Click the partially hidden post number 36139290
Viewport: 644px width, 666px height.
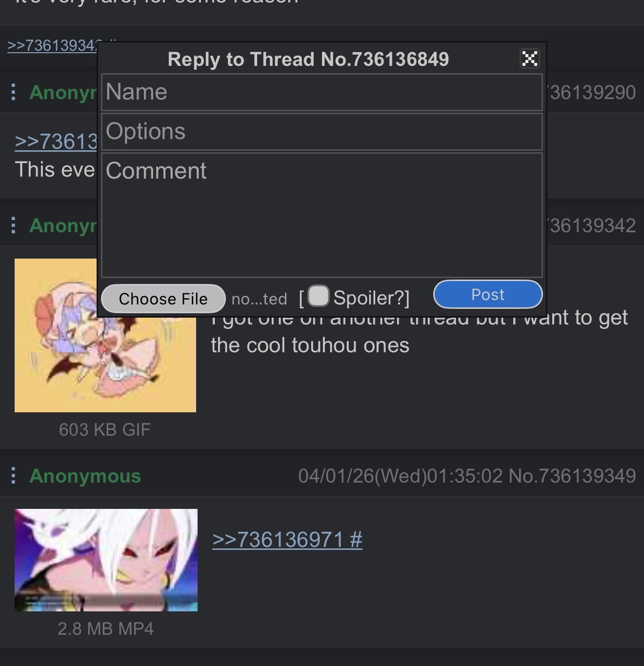click(x=591, y=92)
